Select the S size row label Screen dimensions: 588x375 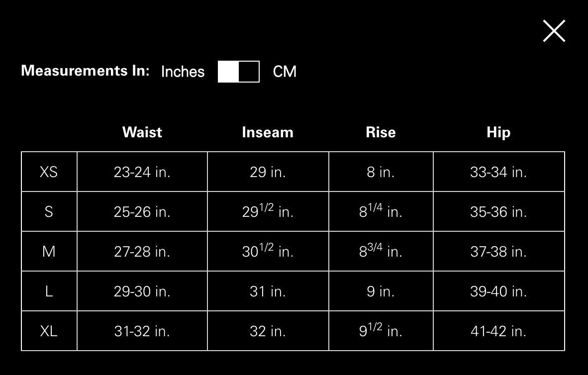pyautogui.click(x=49, y=211)
